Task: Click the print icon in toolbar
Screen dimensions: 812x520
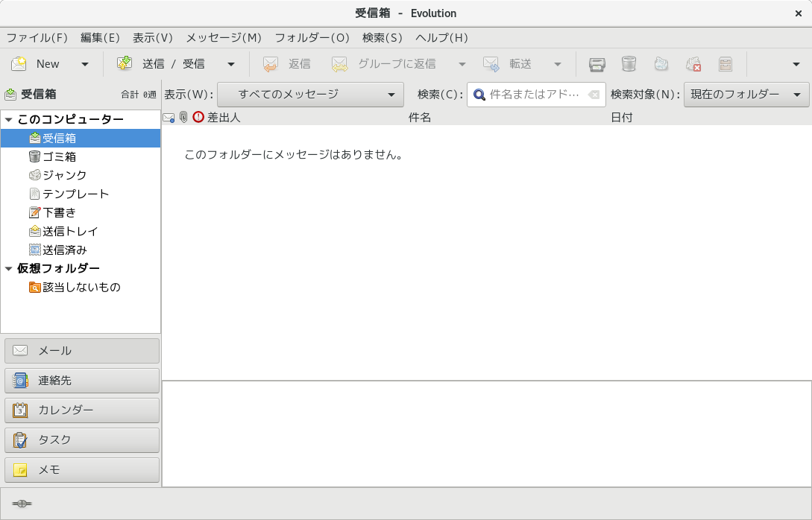Action: pyautogui.click(x=597, y=64)
